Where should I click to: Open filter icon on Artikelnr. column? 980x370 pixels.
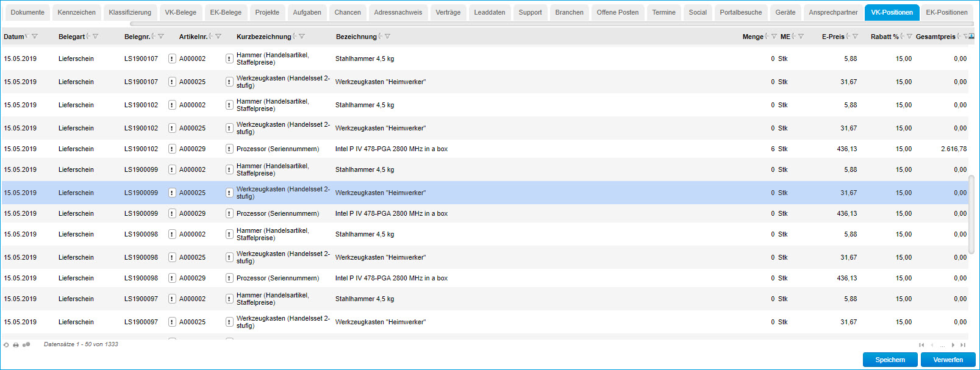[x=218, y=37]
